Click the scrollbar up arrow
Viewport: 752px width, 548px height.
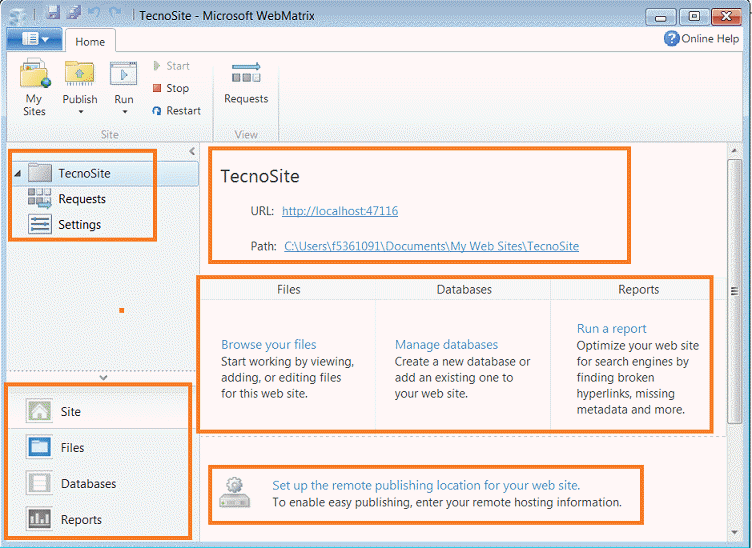[x=734, y=151]
